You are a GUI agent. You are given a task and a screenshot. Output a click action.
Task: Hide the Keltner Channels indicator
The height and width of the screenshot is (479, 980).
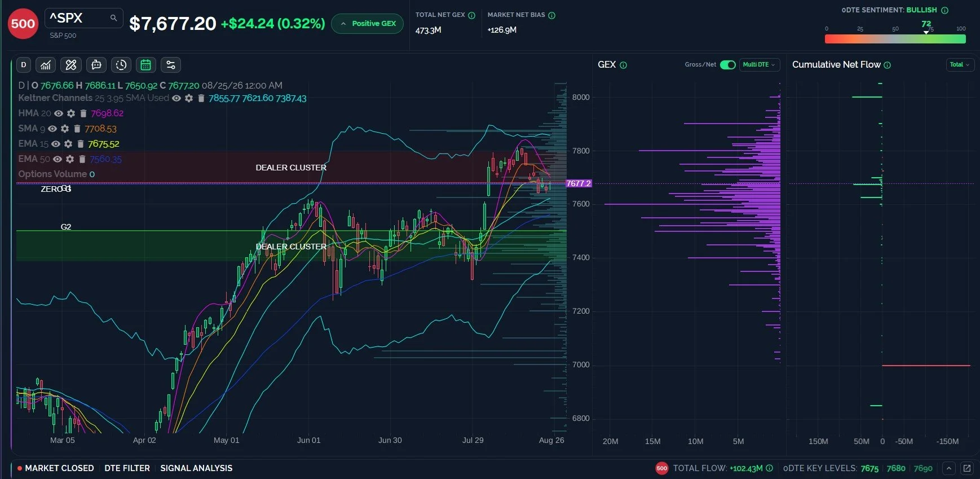(176, 98)
